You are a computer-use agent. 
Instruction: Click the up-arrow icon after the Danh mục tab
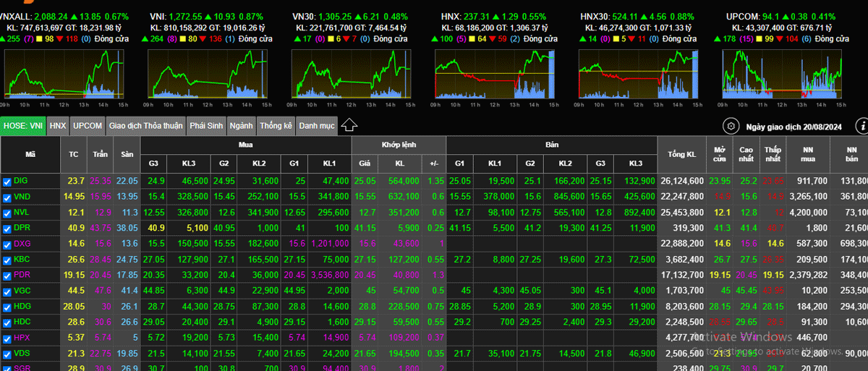[x=349, y=125]
